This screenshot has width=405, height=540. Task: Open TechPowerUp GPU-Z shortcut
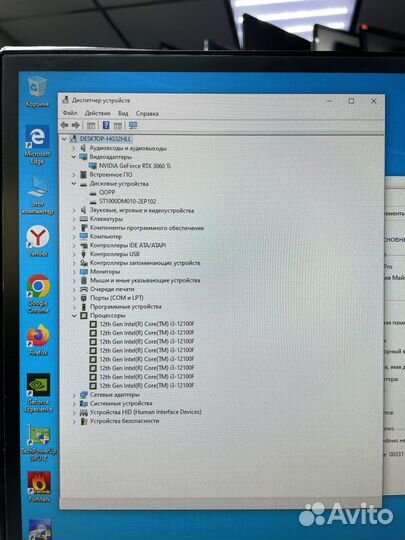pos(39,443)
